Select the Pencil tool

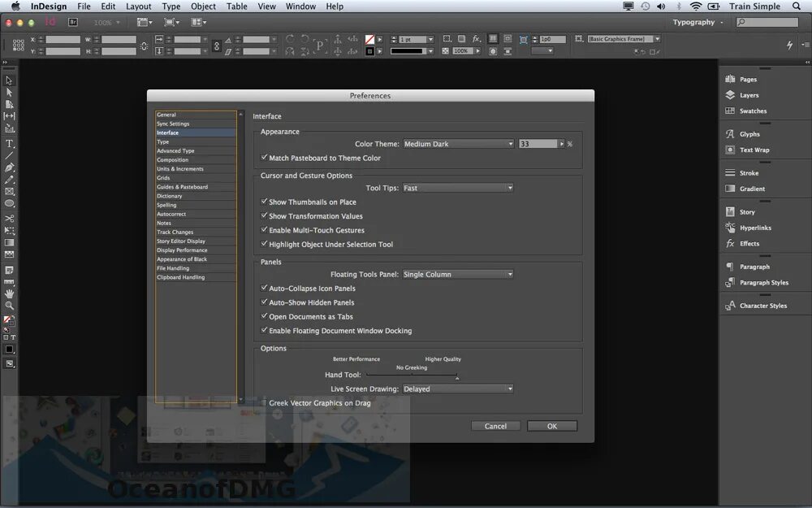(9, 180)
